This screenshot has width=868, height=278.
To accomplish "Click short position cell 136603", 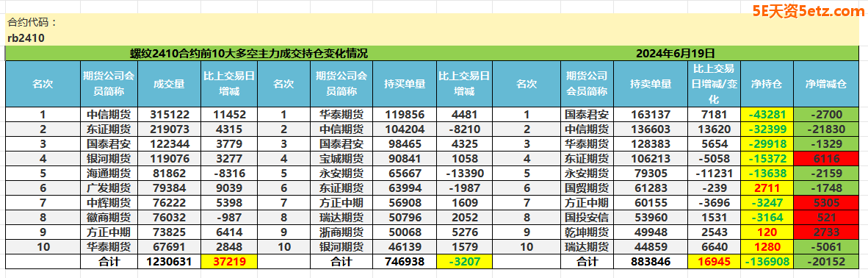I will coord(651,129).
